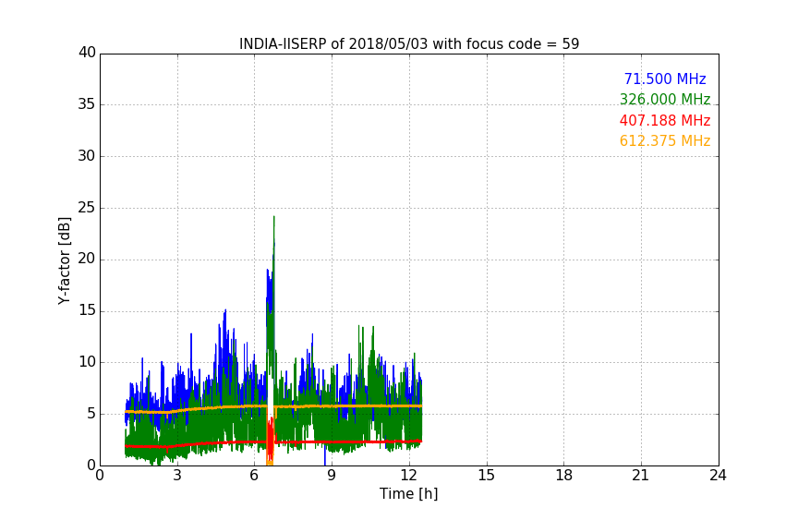Select the 326.000 MHz legend label
This screenshot has width=798, height=532.
click(x=665, y=99)
